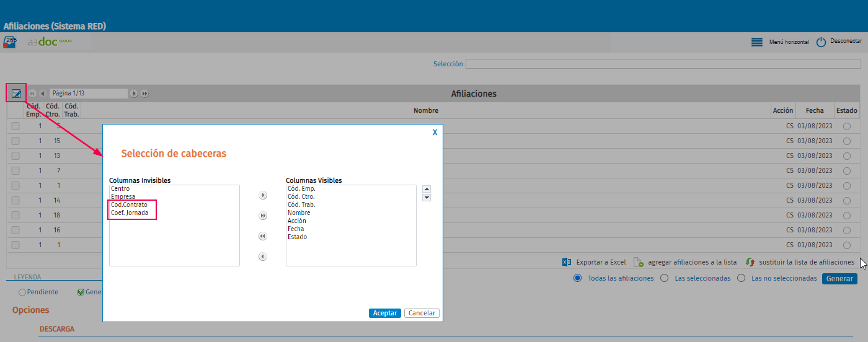Select Coef. Jornada in Columnas Invisibles list
This screenshot has height=342, width=868.
coord(129,213)
